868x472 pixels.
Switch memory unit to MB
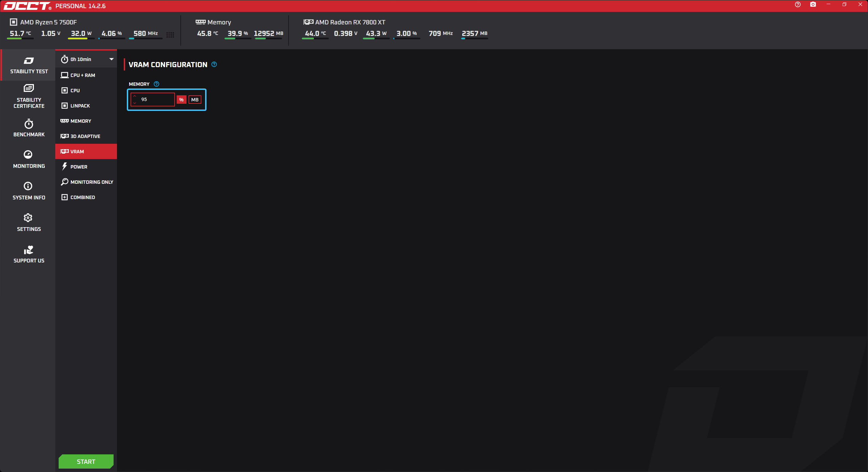(x=195, y=100)
